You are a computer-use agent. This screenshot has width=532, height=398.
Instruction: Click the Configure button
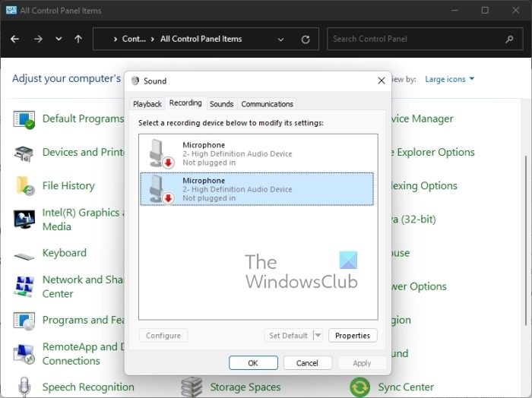(163, 335)
